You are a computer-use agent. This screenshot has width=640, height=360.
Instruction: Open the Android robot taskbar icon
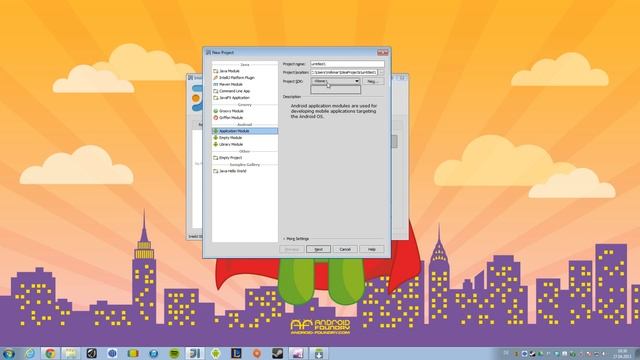coord(216,353)
